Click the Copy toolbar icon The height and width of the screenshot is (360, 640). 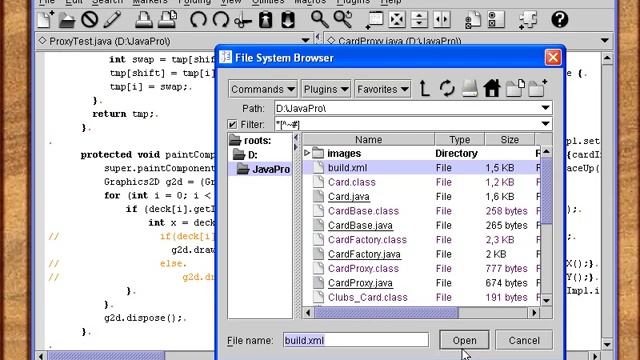coord(266,20)
